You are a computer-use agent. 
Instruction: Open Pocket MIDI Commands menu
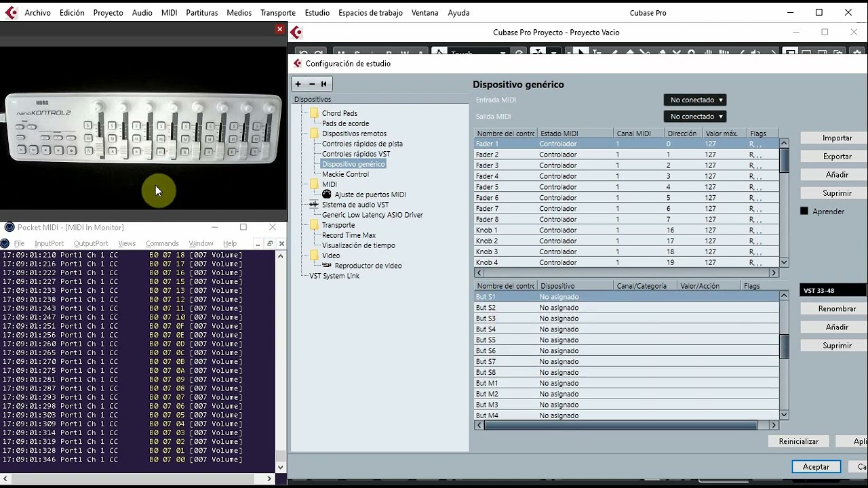coord(162,243)
